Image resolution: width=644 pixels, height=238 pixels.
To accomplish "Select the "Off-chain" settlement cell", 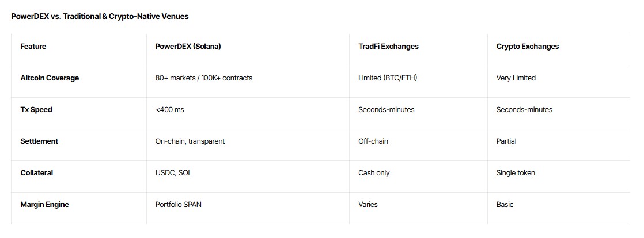I will click(x=373, y=141).
